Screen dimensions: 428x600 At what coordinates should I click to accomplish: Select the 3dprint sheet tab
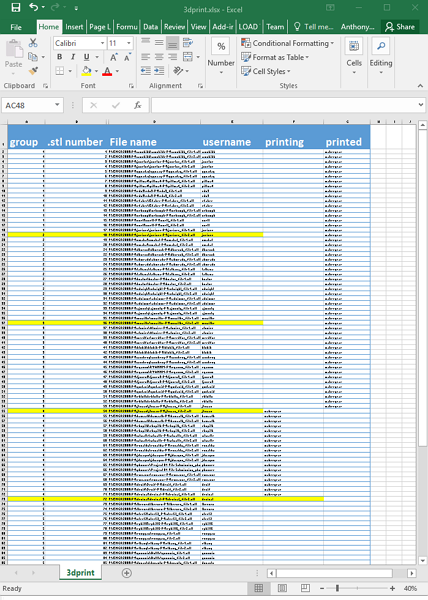point(80,573)
